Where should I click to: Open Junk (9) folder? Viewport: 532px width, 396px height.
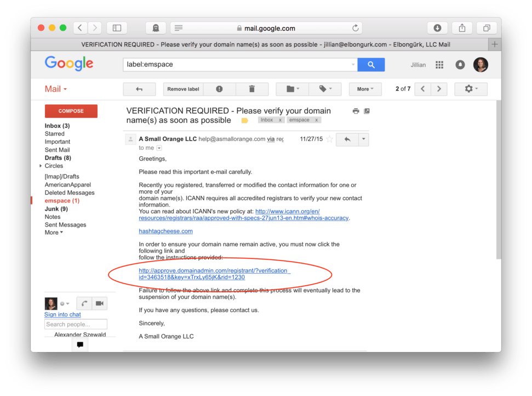point(56,209)
